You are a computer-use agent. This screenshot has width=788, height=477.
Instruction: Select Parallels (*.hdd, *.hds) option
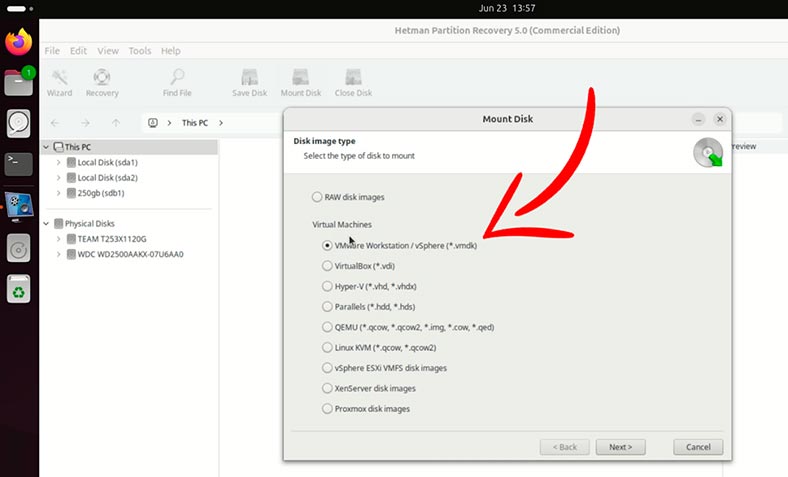[x=327, y=307]
